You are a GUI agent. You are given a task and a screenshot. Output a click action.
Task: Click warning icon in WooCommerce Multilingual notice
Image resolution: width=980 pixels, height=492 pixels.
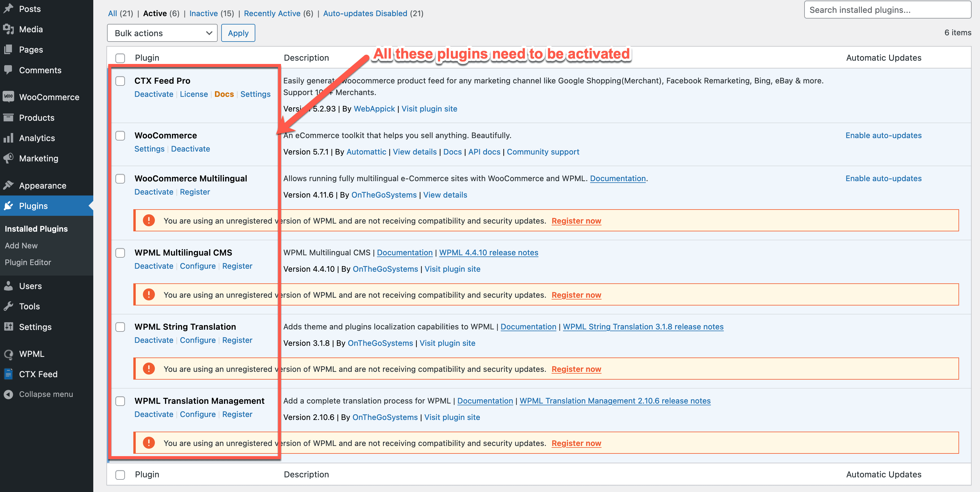149,220
